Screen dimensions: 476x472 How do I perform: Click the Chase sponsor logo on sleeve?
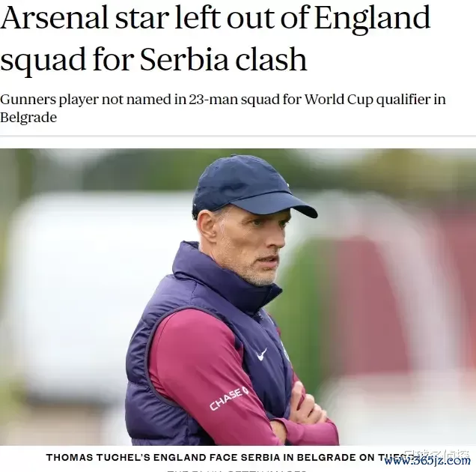click(x=229, y=398)
